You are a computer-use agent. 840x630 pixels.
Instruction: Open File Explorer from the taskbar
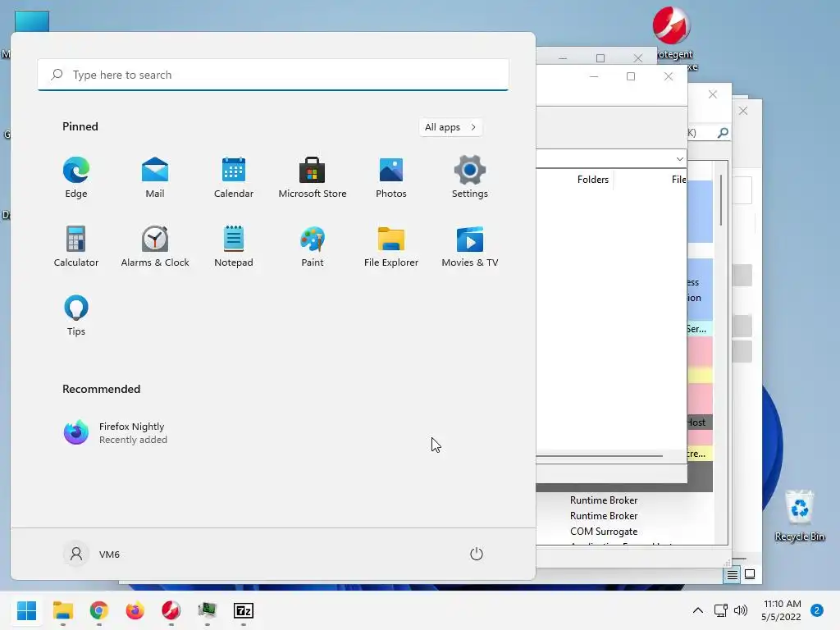click(62, 610)
